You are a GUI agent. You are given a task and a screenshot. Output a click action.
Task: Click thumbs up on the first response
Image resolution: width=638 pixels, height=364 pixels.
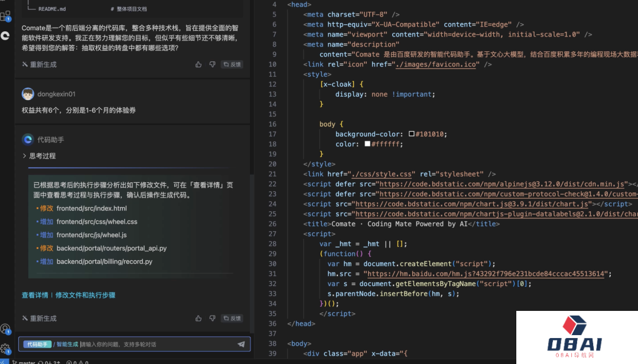click(198, 64)
